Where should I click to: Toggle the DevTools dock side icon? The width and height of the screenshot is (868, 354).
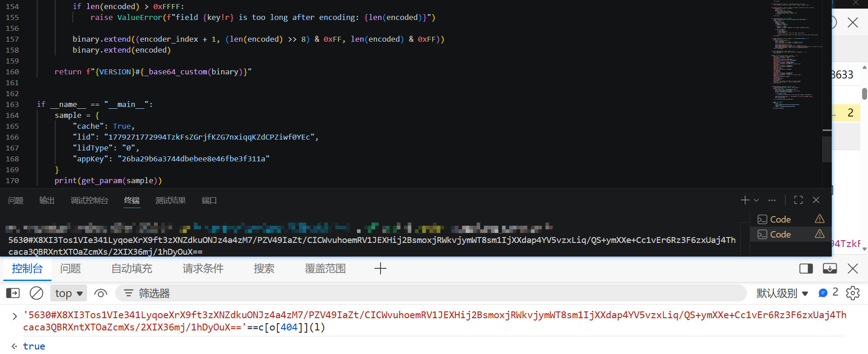(x=806, y=268)
